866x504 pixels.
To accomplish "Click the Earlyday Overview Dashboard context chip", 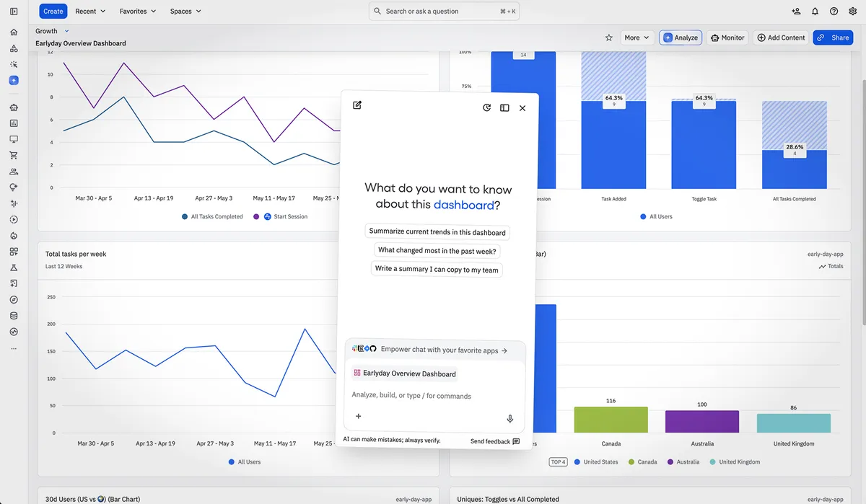I will pos(405,373).
